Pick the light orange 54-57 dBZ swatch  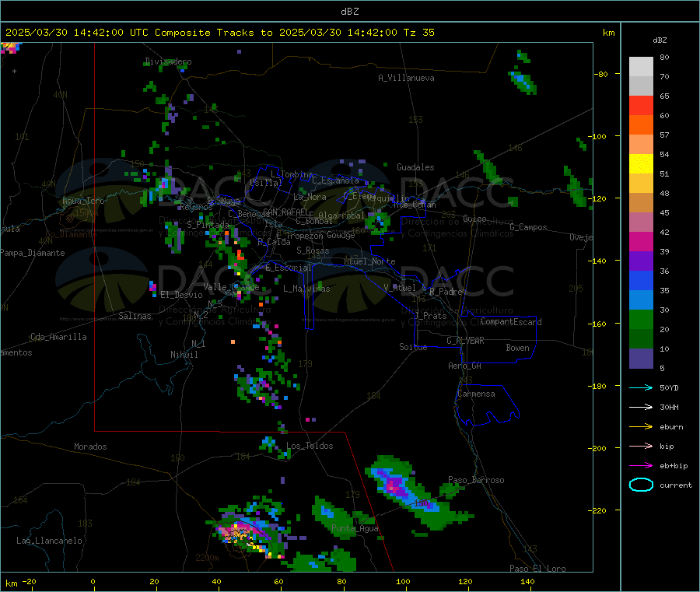[641, 145]
